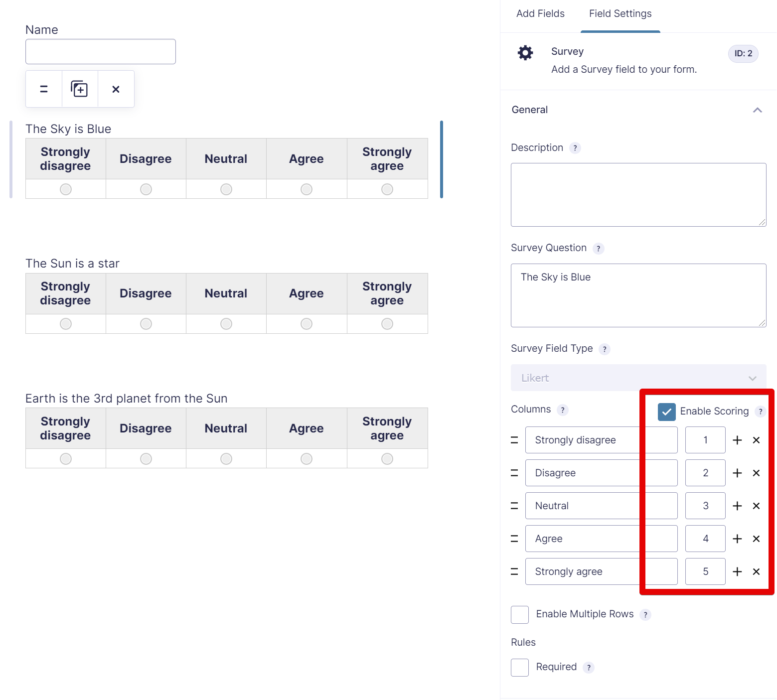Remove the Disagree column

(756, 473)
